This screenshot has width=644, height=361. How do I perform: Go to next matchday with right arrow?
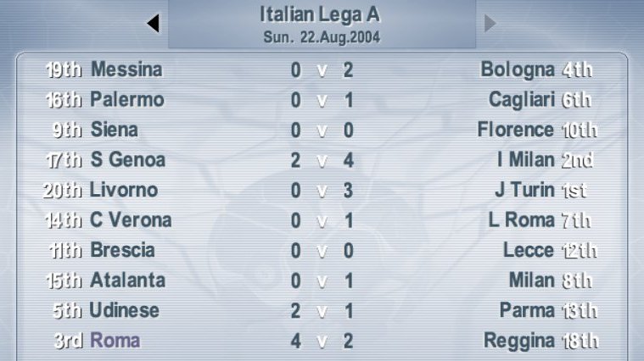[490, 24]
